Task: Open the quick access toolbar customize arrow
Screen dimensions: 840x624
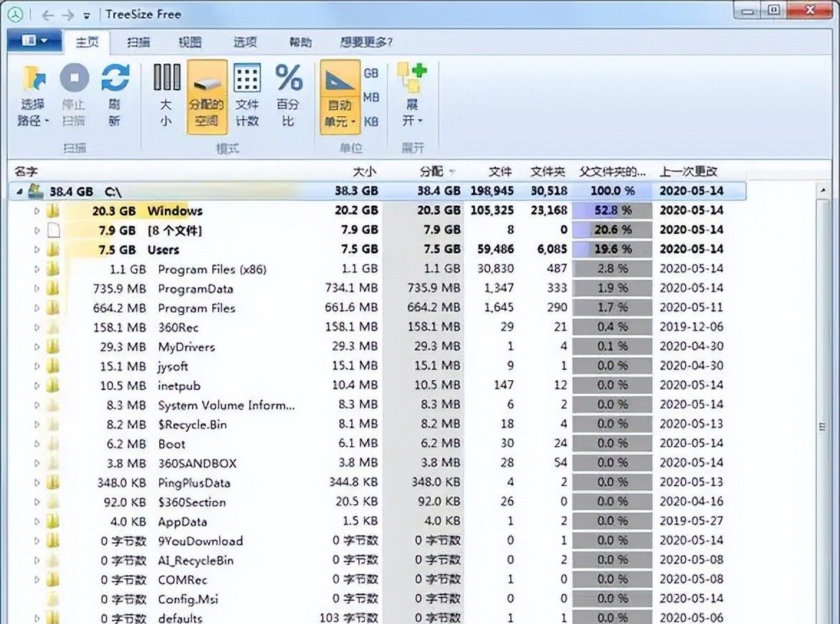Action: pos(87,16)
